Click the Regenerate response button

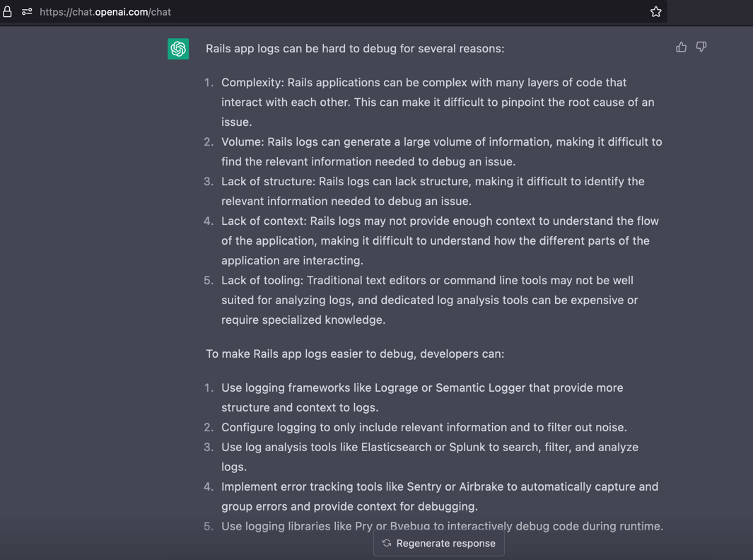pyautogui.click(x=439, y=543)
